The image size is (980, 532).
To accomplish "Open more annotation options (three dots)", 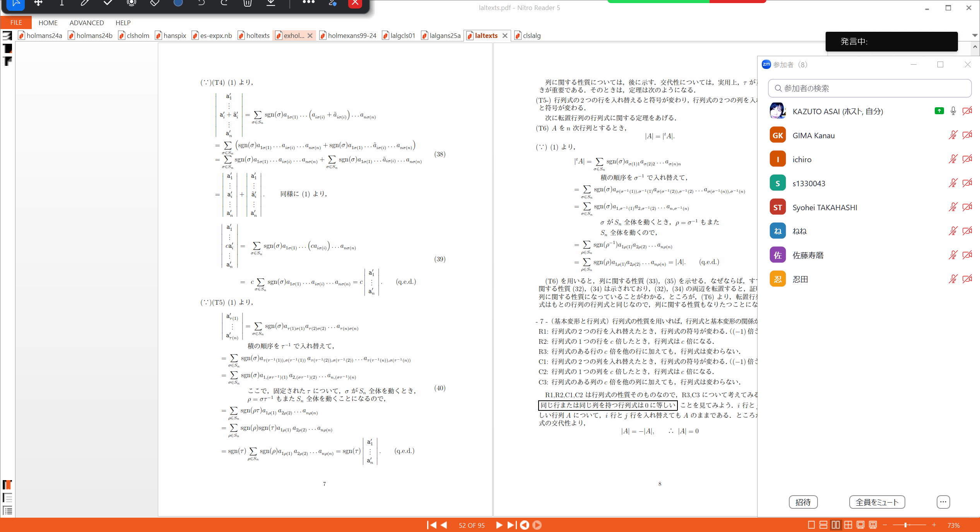I will [x=308, y=3].
